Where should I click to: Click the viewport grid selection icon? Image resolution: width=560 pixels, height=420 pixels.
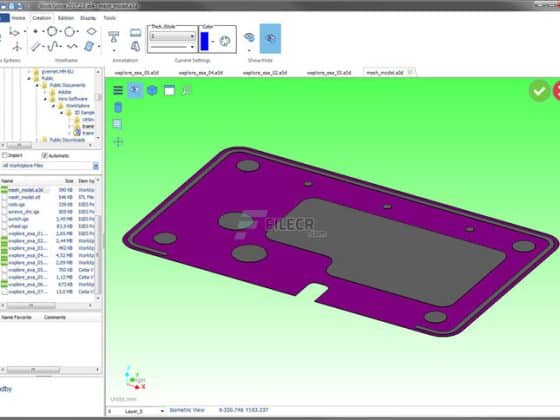point(118,124)
